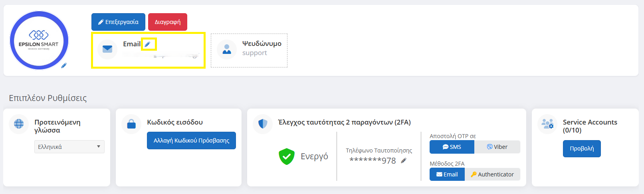Image resolution: width=644 pixels, height=194 pixels.
Task: Click the Service Accounts users icon
Action: pyautogui.click(x=547, y=124)
